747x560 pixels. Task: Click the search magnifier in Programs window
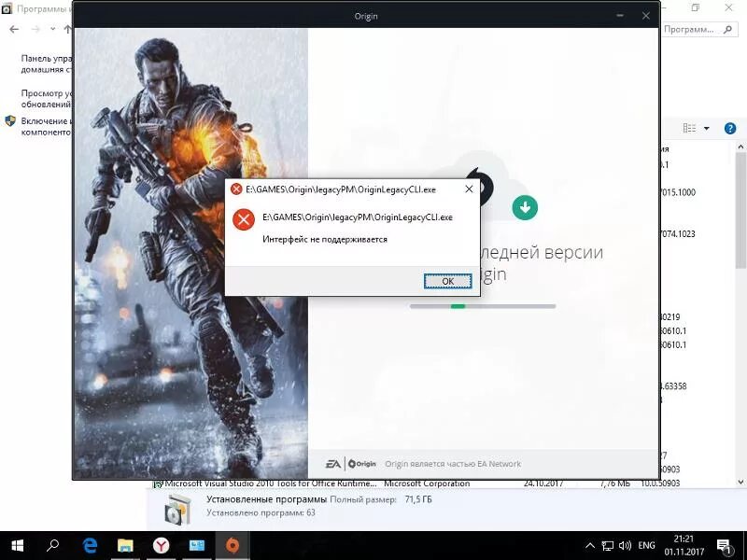click(727, 30)
